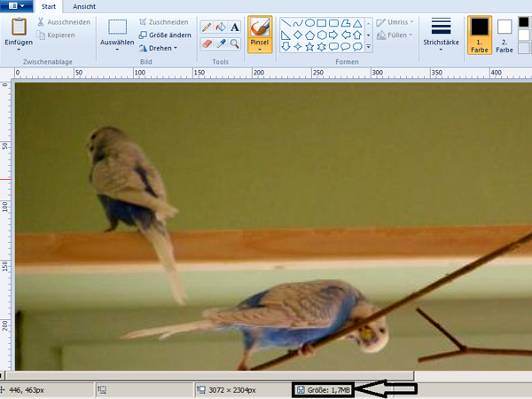The image size is (532, 399).
Task: Pick the five-point star shape
Action: [309, 46]
